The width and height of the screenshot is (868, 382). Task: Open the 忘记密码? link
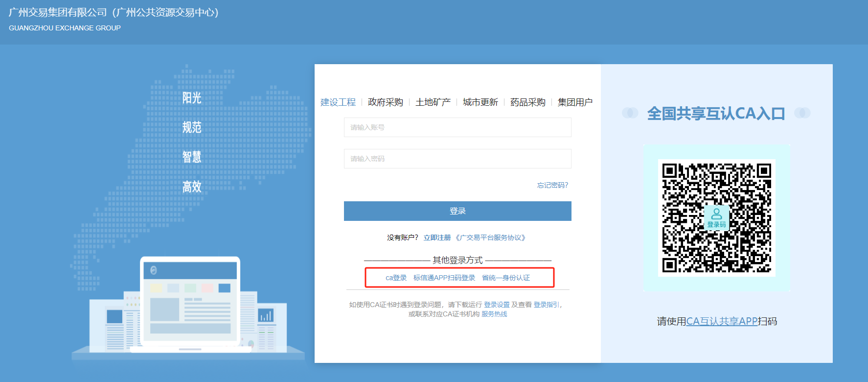pyautogui.click(x=552, y=185)
